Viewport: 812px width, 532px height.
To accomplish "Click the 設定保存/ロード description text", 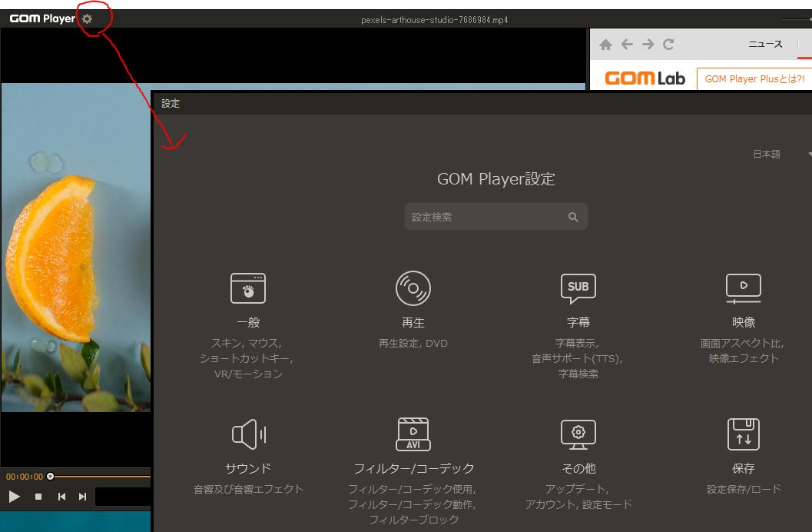I will pos(744,489).
